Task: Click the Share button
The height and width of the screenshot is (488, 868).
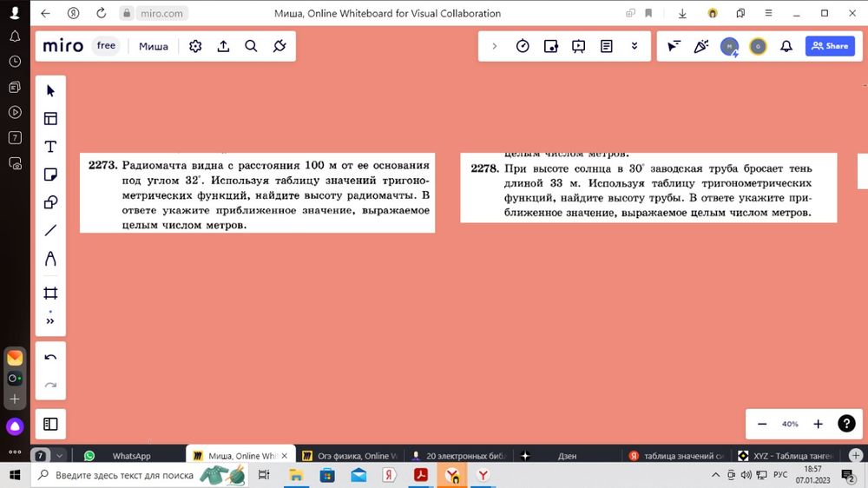Action: coord(830,46)
